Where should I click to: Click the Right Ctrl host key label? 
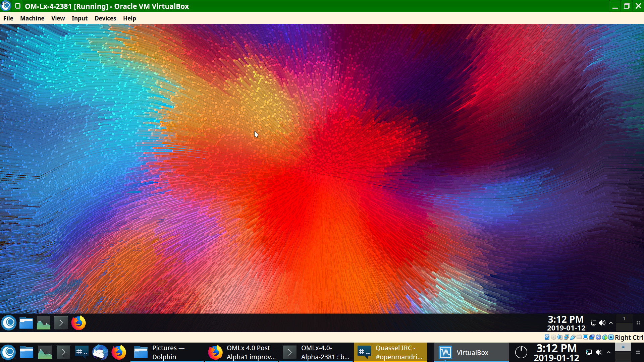pos(629,338)
